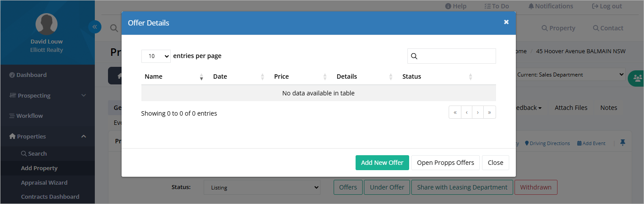Image resolution: width=644 pixels, height=204 pixels.
Task: Collapse the sidebar with chevron button
Action: point(95,27)
